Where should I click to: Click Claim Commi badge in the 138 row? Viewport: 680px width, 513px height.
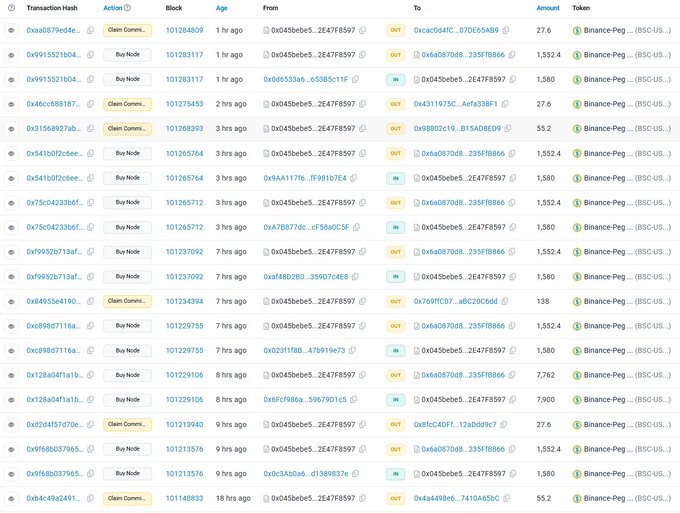[128, 301]
